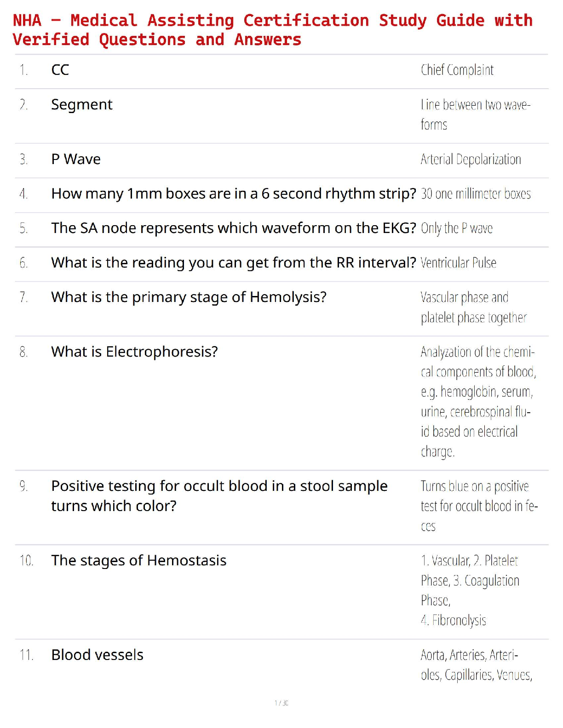This screenshot has height=728, width=563.
Task: Click the term "Segment"
Action: coord(81,105)
